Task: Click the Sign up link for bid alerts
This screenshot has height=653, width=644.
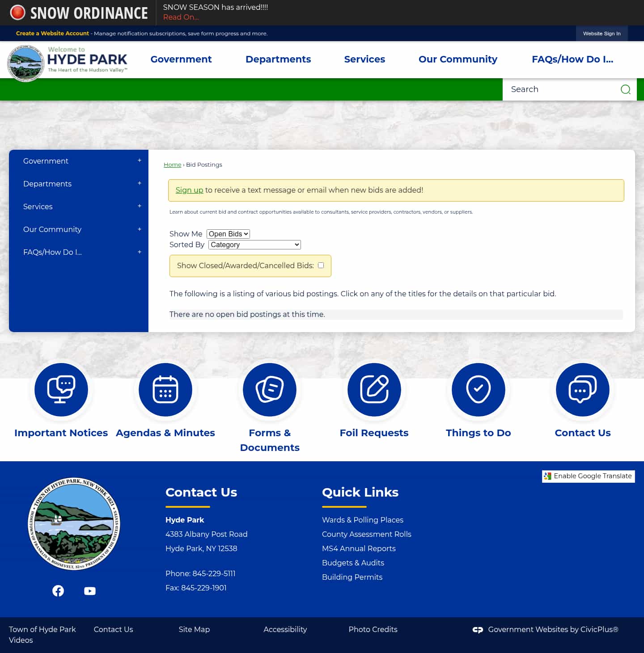Action: tap(189, 190)
